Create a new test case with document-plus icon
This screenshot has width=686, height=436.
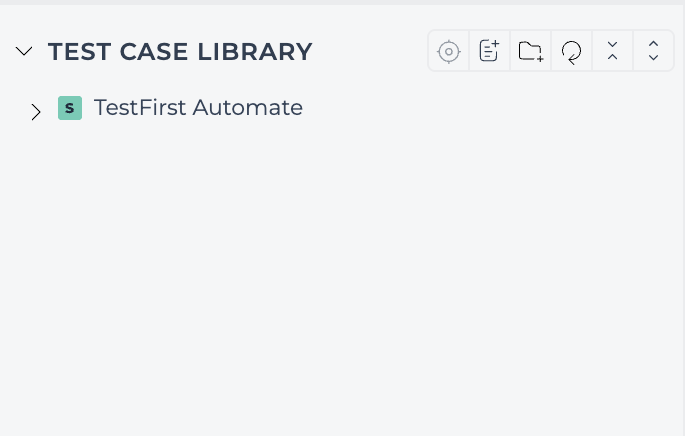[x=489, y=51]
